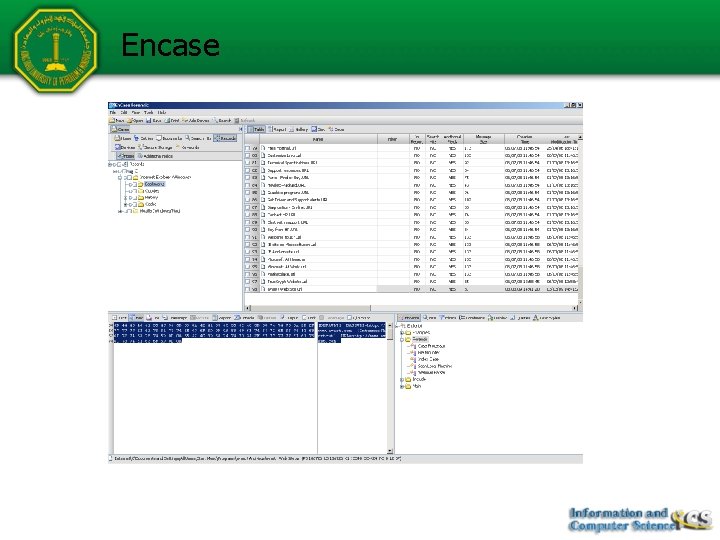The width and height of the screenshot is (720, 540).
Task: Open the Edit menu
Action: pos(124,112)
